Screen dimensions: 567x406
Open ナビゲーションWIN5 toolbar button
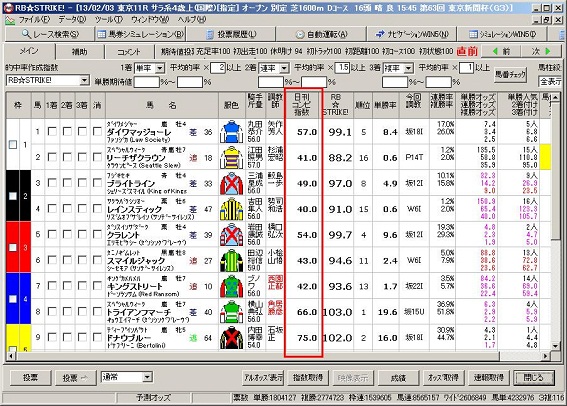pos(412,34)
